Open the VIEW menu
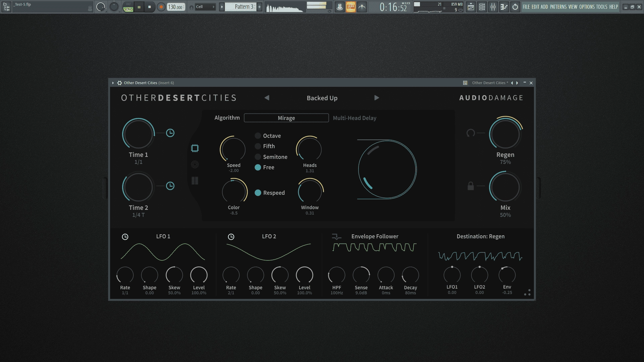Screen dimensions: 644x362 573,7
